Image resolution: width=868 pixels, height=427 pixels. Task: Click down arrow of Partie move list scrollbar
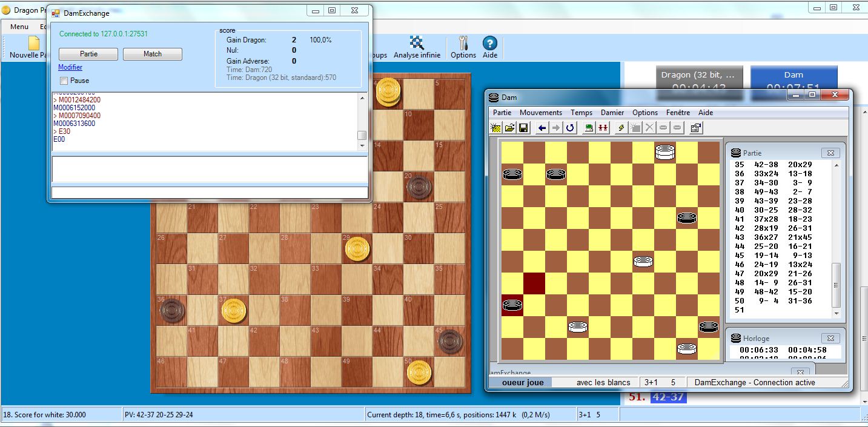[837, 314]
